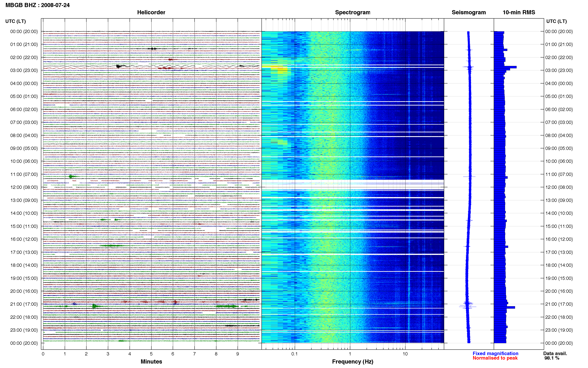Click helicorder-side time label 15:00 (11:00)

click(x=24, y=226)
